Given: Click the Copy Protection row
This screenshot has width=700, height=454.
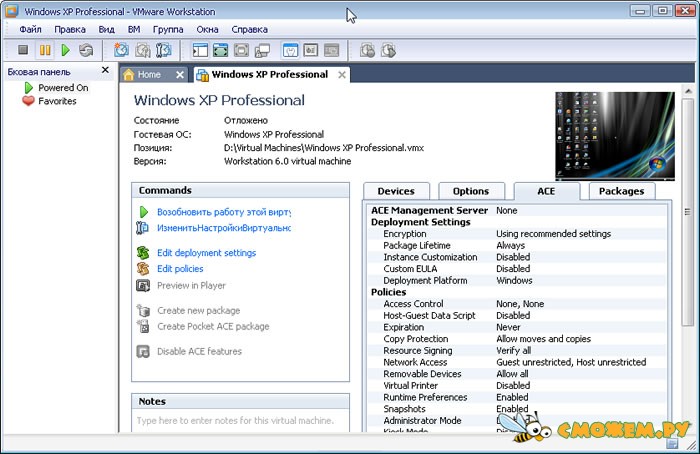Looking at the screenshot, I should click(517, 339).
